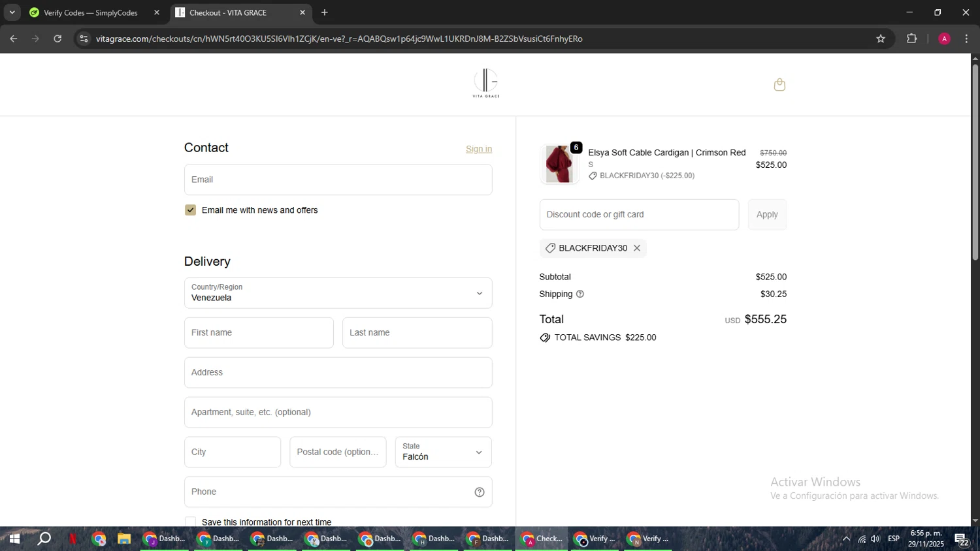Open the Shipping info help icon
This screenshot has height=551, width=980.
point(580,294)
